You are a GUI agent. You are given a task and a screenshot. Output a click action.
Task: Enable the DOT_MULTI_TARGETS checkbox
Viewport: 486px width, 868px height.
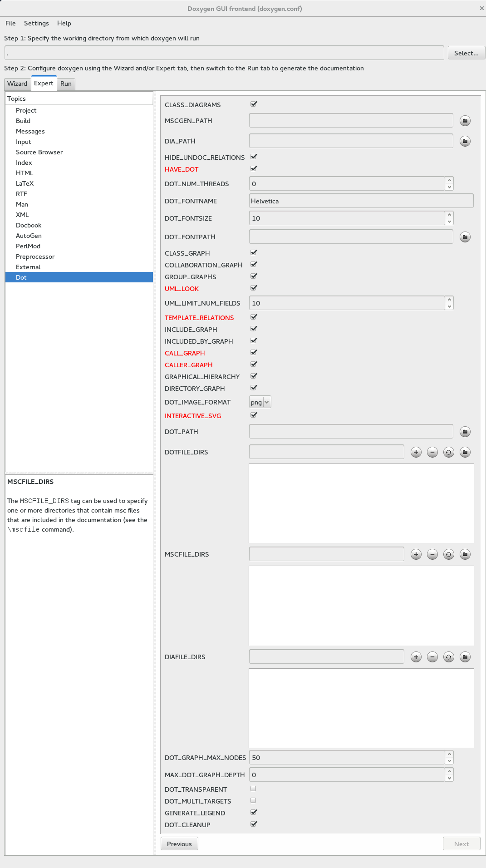(253, 800)
